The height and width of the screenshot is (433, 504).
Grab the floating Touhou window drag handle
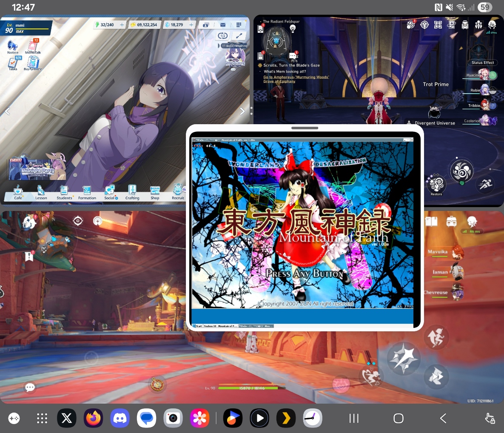point(305,128)
